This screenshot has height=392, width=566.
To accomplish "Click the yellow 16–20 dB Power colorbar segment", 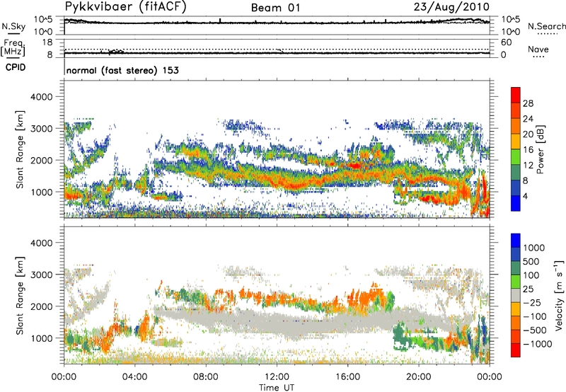I will coord(516,142).
